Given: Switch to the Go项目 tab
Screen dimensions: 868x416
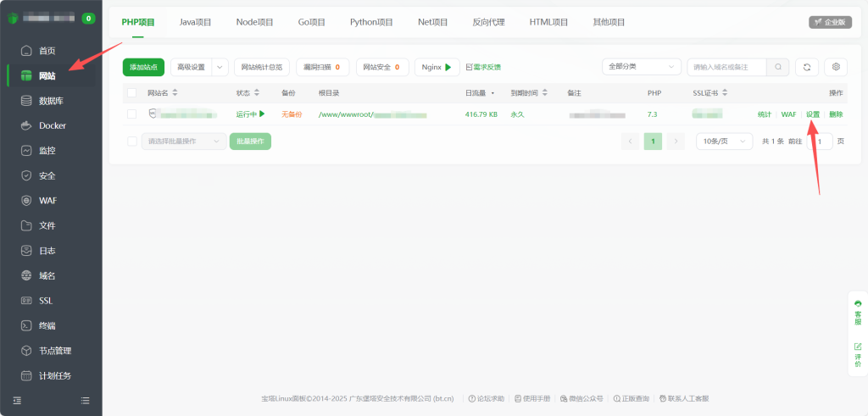Looking at the screenshot, I should pos(312,22).
